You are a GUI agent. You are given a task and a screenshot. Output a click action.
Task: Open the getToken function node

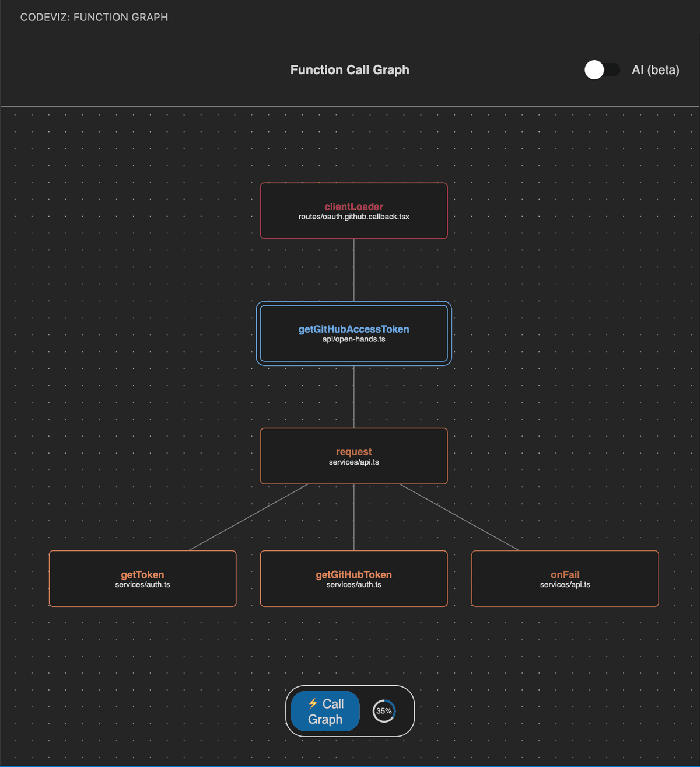coord(143,578)
